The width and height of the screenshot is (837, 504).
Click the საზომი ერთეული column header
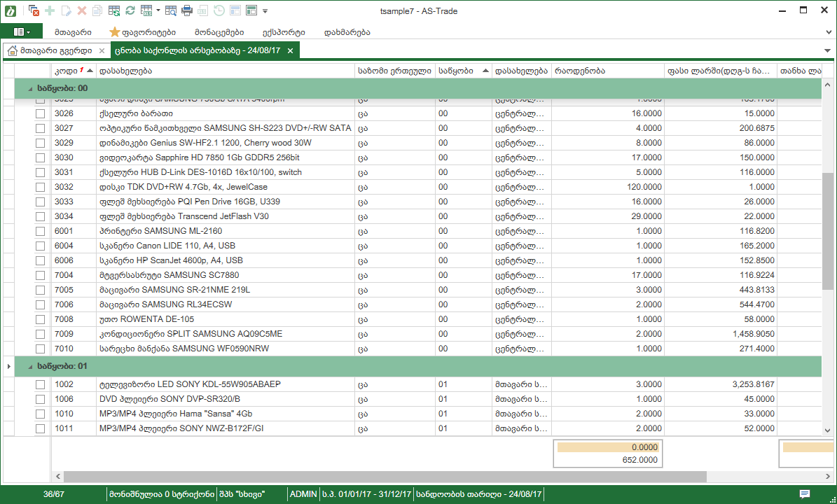(395, 71)
